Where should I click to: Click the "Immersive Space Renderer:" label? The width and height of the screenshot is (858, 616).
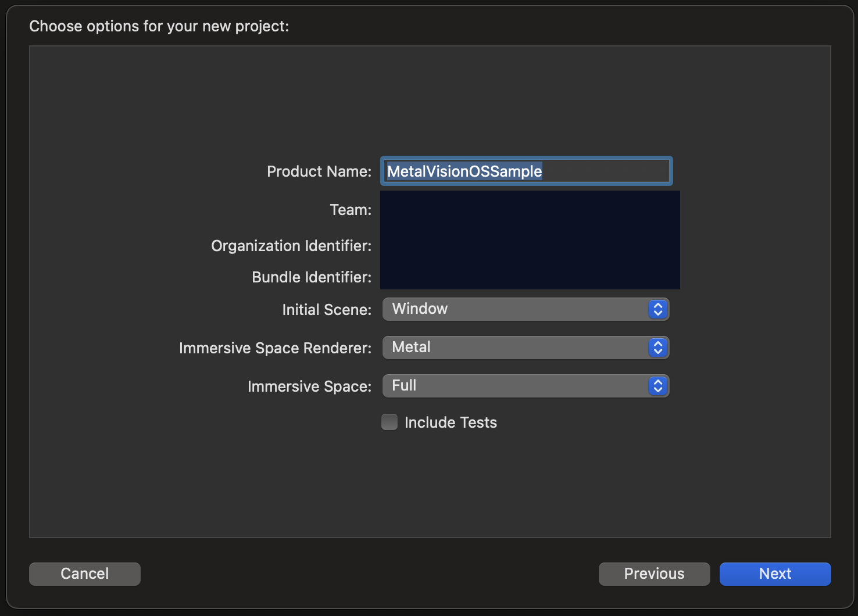[x=275, y=348]
